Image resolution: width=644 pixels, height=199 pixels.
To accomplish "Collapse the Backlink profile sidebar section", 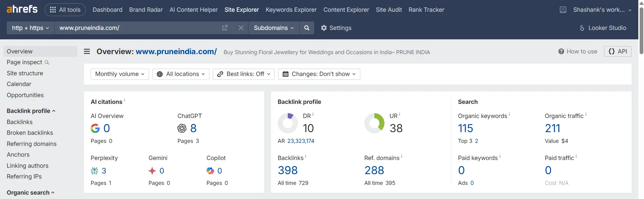I will [31, 111].
